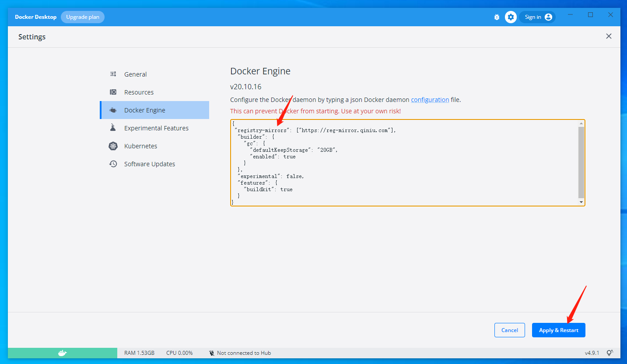The height and width of the screenshot is (364, 627).
Task: Click the General settings sliders icon
Action: pyautogui.click(x=113, y=74)
